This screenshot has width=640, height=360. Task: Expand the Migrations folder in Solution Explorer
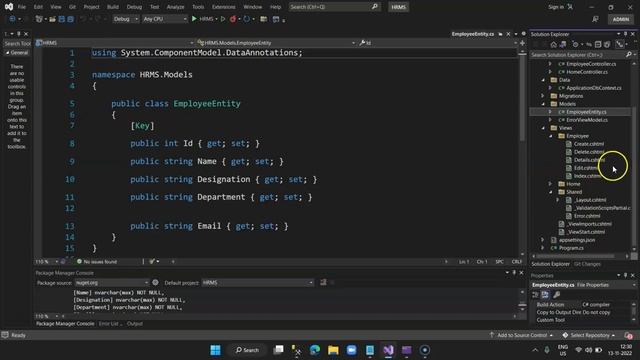(x=543, y=96)
